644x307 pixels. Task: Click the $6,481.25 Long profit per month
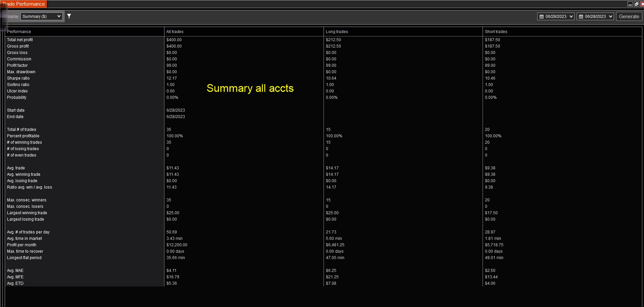click(x=335, y=245)
